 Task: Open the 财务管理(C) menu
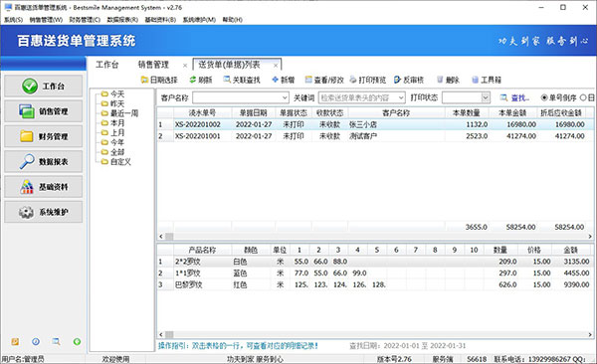tap(85, 20)
